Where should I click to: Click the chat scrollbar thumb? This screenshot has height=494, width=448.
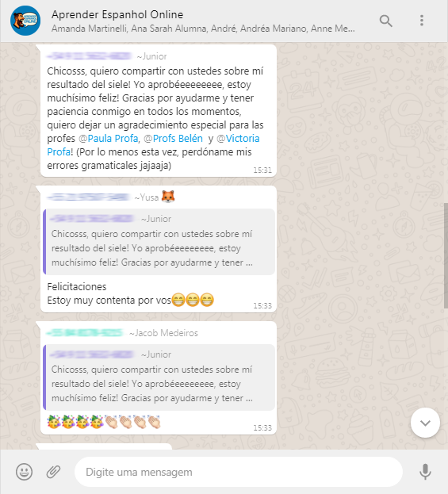coord(446,255)
